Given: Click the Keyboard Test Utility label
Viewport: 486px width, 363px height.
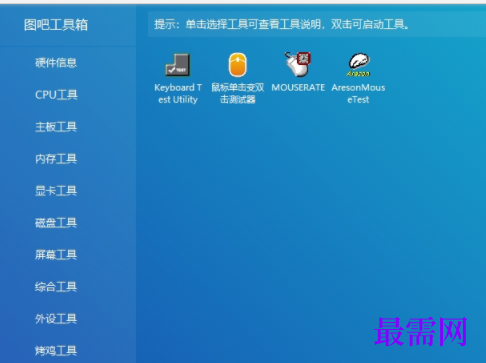Looking at the screenshot, I should pyautogui.click(x=178, y=93).
